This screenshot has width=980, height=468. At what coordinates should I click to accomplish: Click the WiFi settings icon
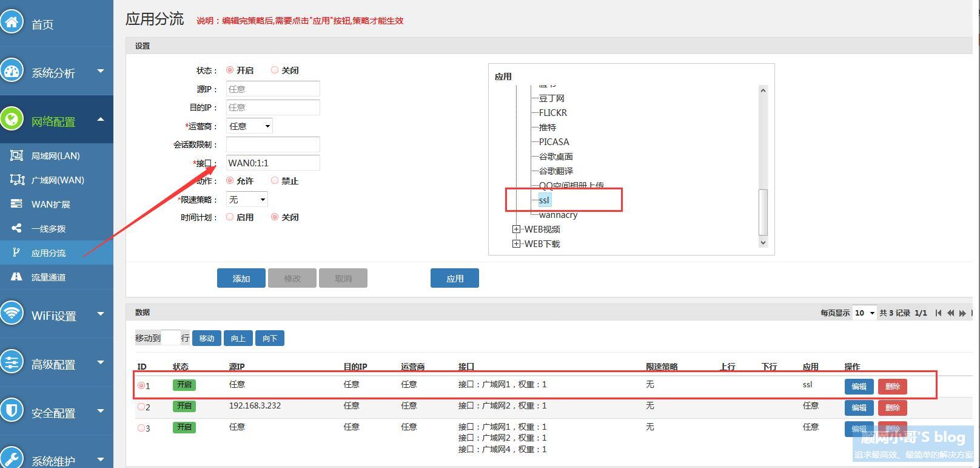[12, 314]
